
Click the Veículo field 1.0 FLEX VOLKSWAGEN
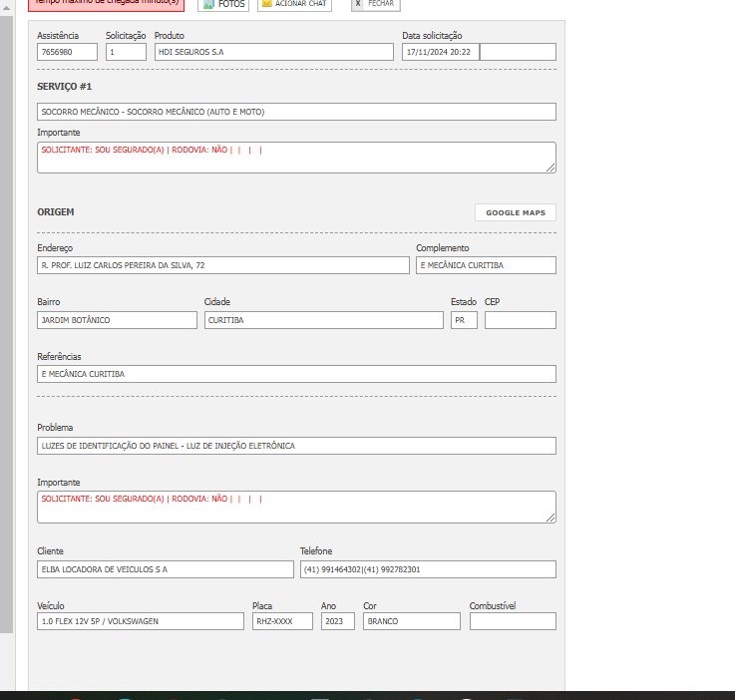141,621
